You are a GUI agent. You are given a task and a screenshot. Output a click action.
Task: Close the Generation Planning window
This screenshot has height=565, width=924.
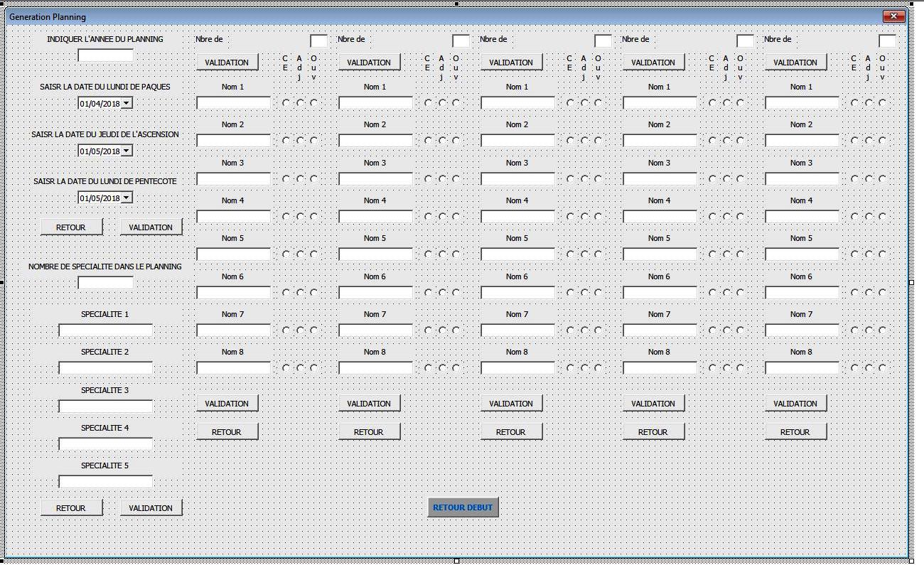coord(893,16)
